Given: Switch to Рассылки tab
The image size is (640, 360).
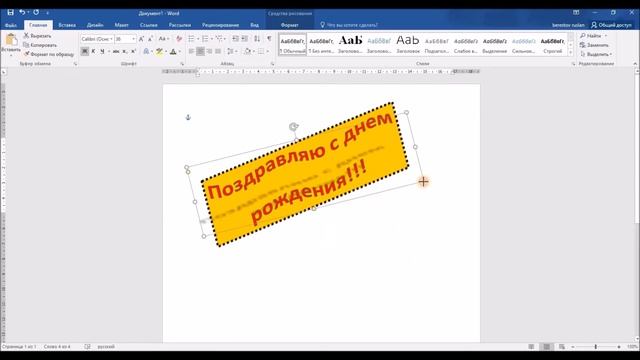Looking at the screenshot, I should (x=180, y=25).
